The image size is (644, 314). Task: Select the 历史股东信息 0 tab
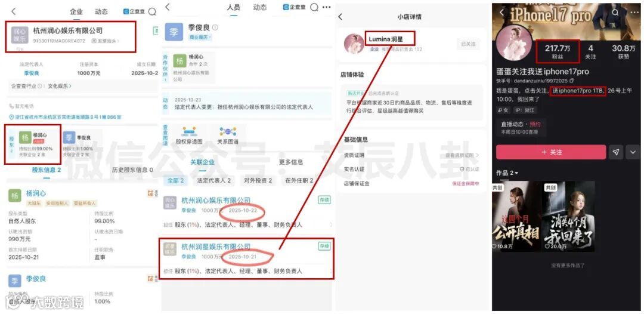(132, 170)
